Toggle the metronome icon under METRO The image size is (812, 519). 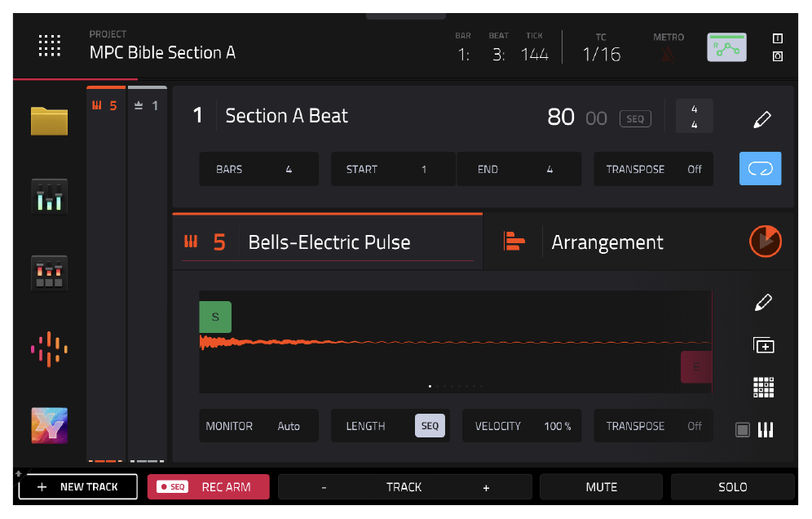pyautogui.click(x=668, y=54)
